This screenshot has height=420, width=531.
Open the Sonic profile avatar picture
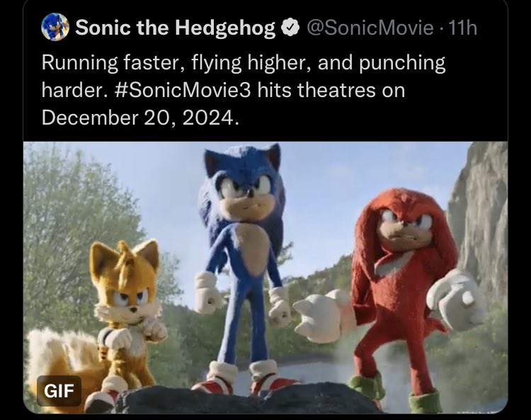[55, 27]
